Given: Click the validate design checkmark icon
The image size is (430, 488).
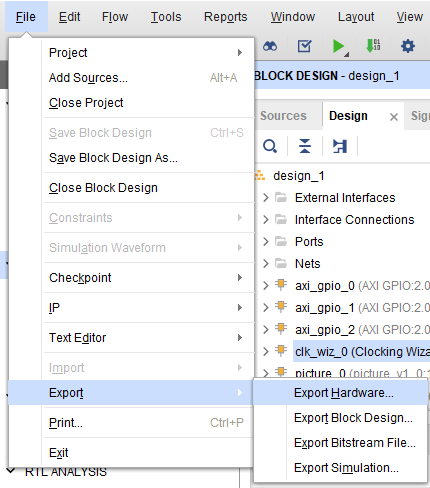Looking at the screenshot, I should (x=305, y=46).
